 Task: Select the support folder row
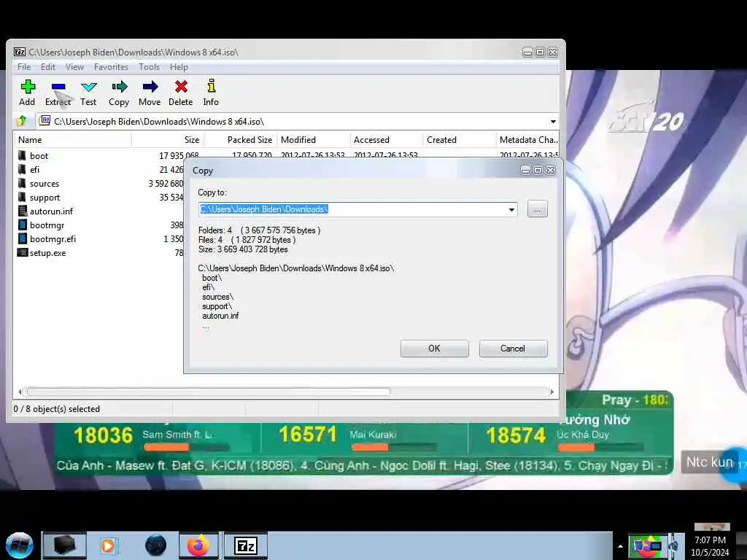pyautogui.click(x=44, y=198)
